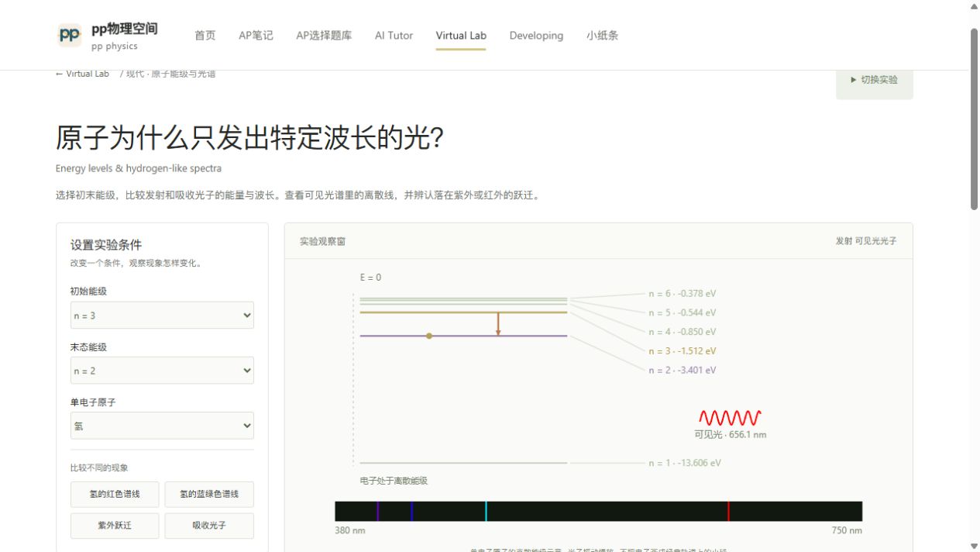
Task: Open the 末态能级 dropdown showing n = 2
Action: coord(162,371)
